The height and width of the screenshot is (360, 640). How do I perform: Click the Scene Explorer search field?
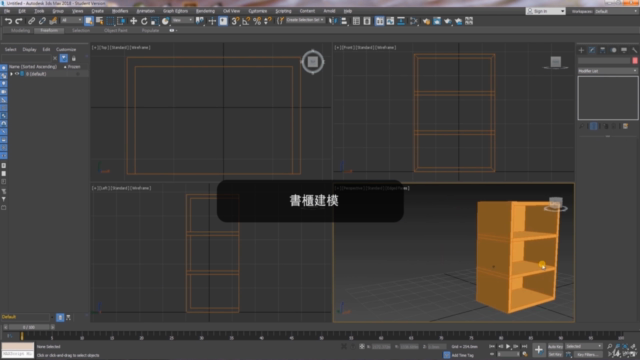[26, 58]
